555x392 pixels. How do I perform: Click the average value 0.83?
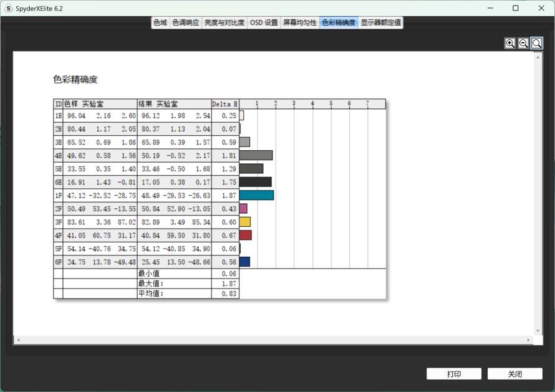[229, 294]
